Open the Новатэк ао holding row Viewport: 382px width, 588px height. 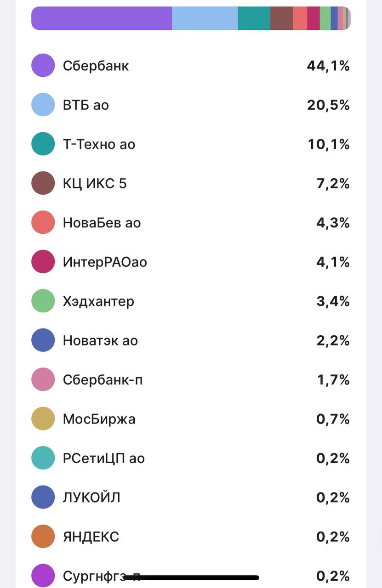click(100, 340)
